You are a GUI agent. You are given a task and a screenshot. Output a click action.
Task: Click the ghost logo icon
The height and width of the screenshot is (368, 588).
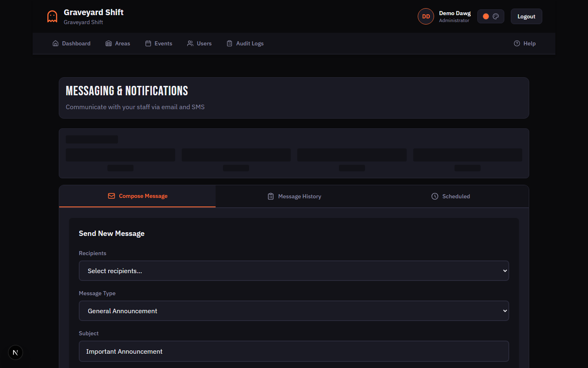[52, 16]
